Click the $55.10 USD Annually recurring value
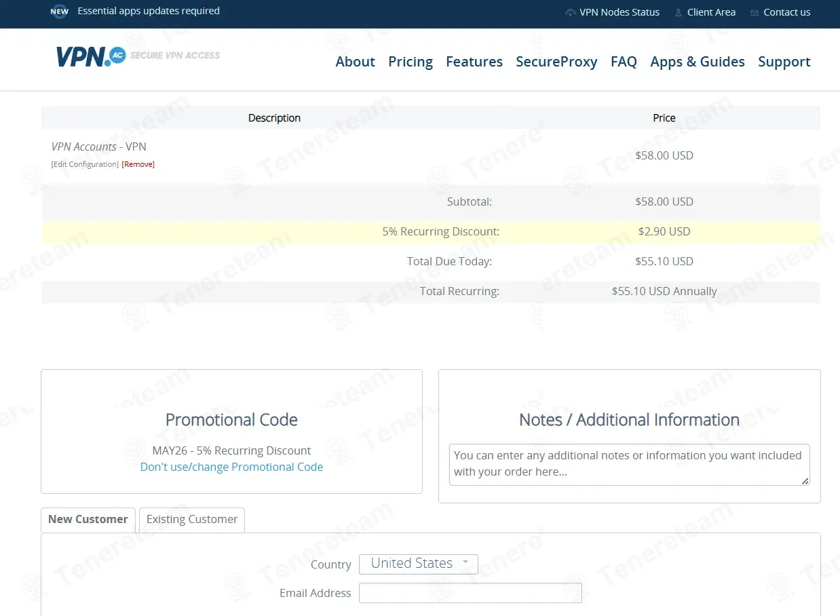This screenshot has height=616, width=840. pos(664,291)
